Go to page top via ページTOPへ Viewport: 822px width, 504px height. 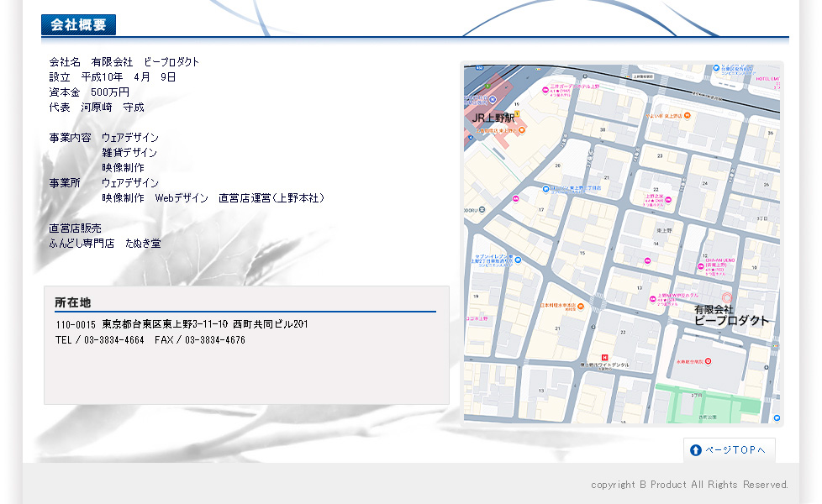point(729,450)
